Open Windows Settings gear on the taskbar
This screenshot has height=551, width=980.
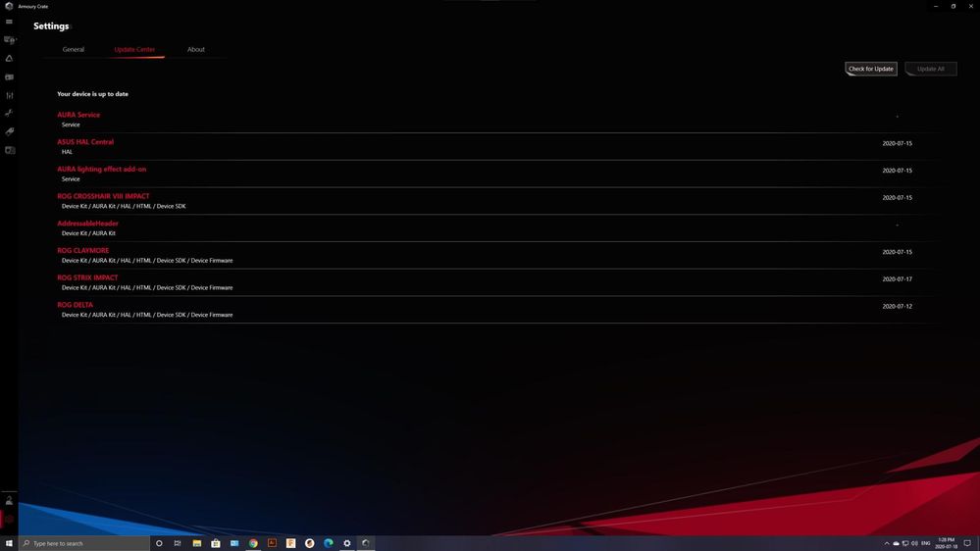tap(347, 543)
